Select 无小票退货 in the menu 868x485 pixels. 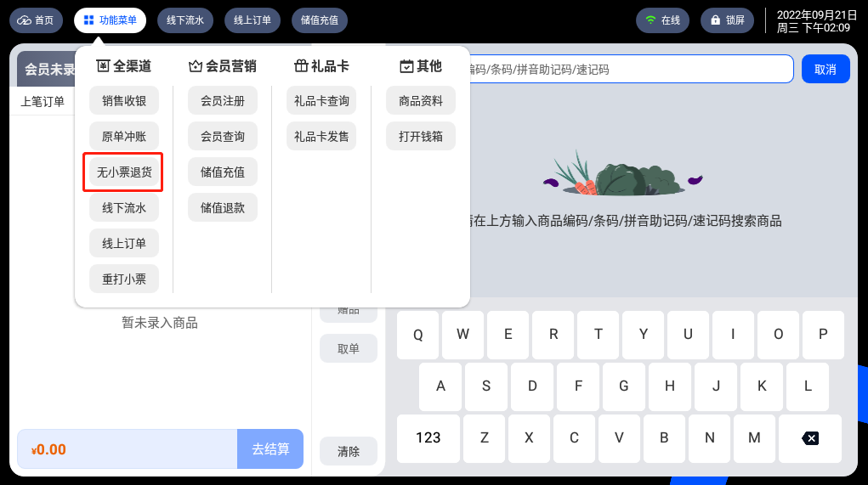pyautogui.click(x=124, y=172)
